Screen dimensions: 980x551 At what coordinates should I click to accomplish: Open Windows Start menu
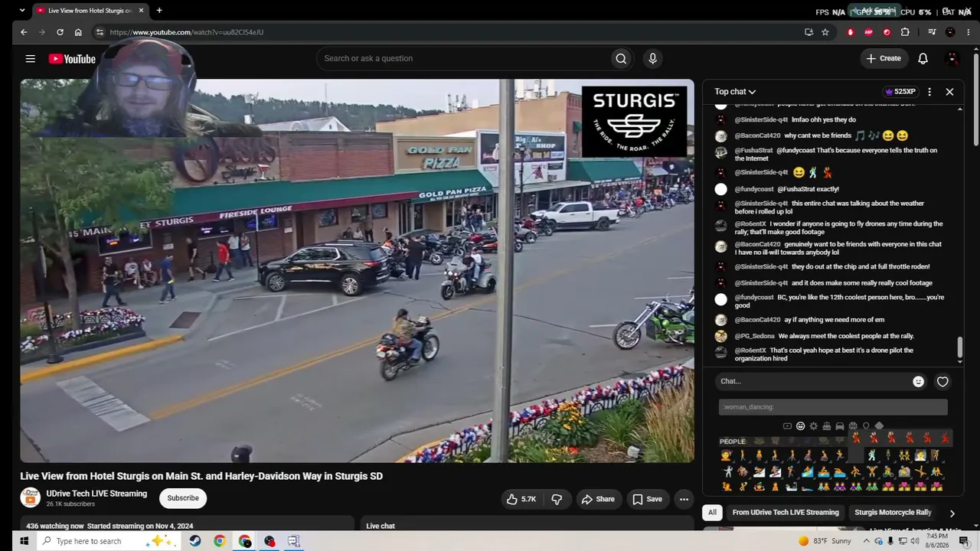24,541
